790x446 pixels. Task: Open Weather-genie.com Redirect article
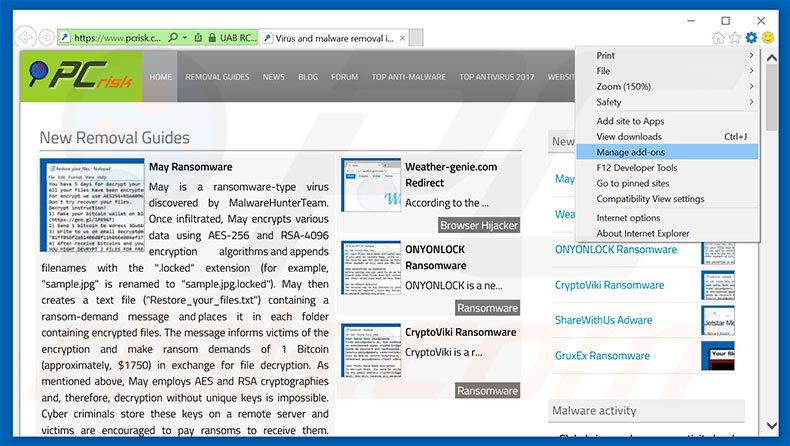click(451, 175)
